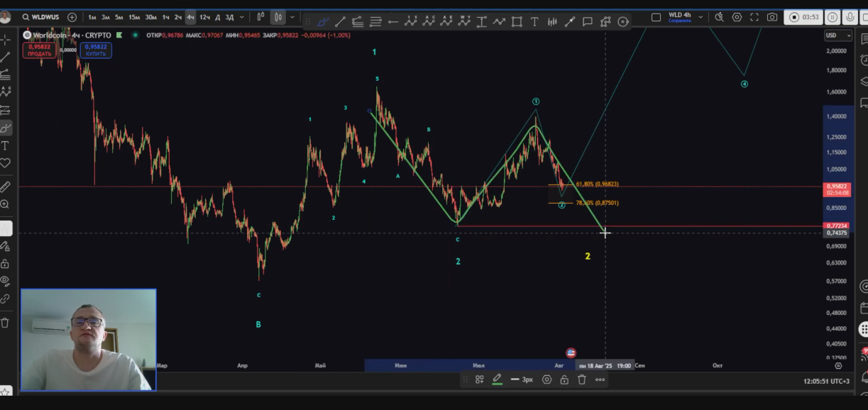This screenshot has width=868, height=410.
Task: Select the 12ч timeframe
Action: click(x=204, y=17)
